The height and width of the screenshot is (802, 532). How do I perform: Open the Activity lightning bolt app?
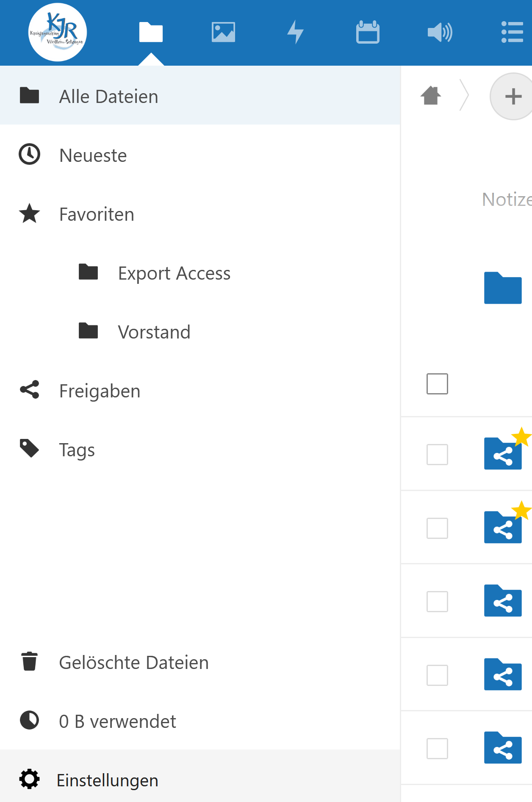tap(295, 32)
